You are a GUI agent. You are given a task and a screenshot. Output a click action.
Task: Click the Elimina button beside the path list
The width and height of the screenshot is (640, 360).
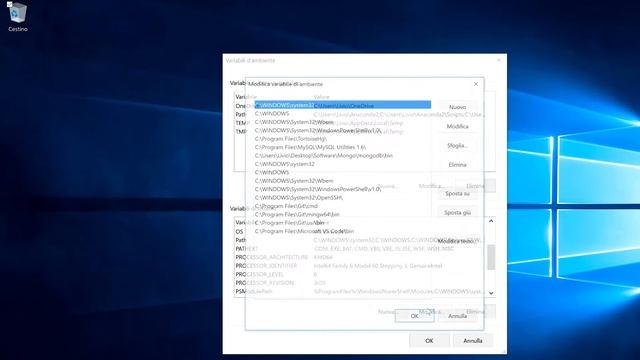coord(457,165)
